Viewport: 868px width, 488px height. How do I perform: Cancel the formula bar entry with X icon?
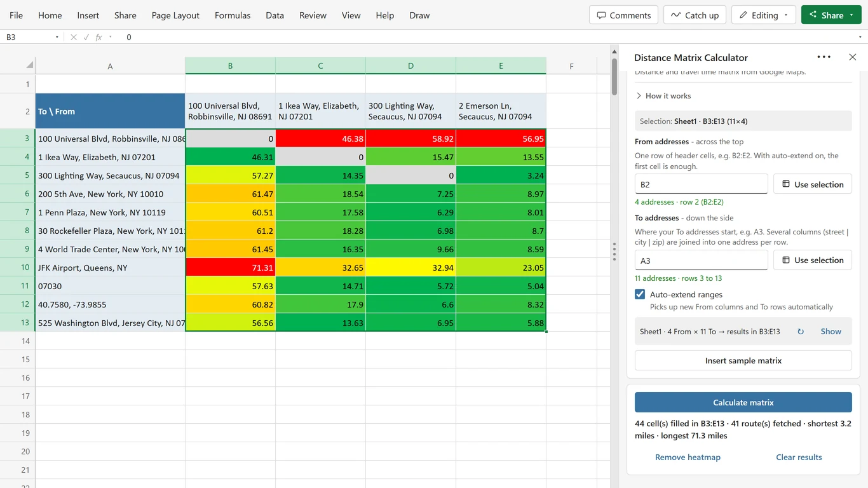click(x=74, y=37)
